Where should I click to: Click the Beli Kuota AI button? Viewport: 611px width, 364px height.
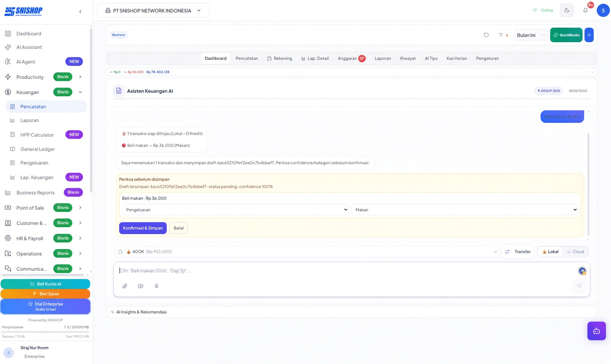point(45,284)
